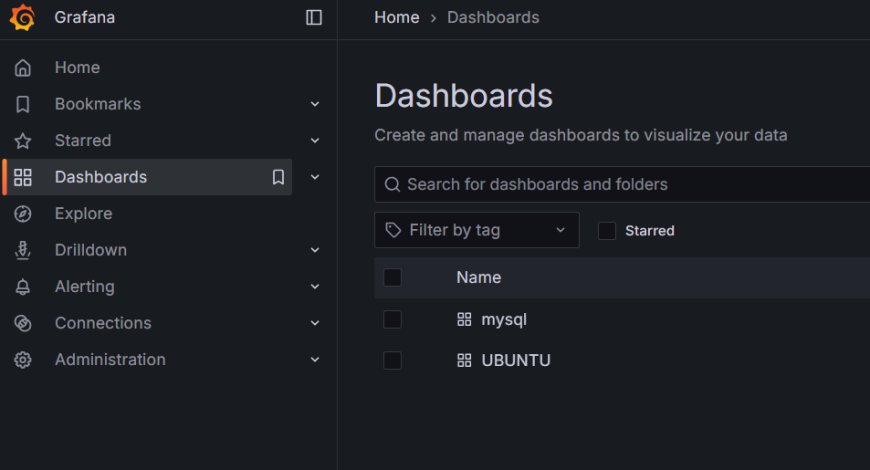Viewport: 870px width, 470px height.
Task: Select Dashboards in the sidebar
Action: coord(101,178)
